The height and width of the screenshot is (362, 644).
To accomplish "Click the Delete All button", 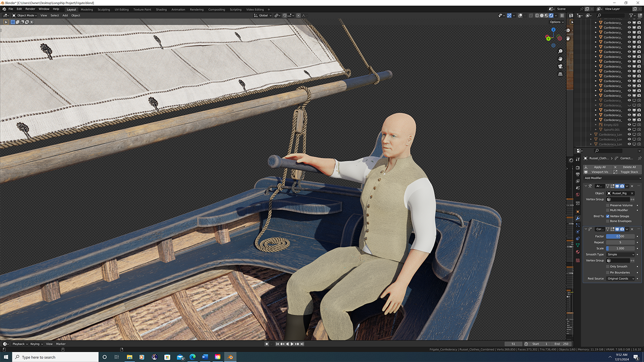I will pos(627,167).
